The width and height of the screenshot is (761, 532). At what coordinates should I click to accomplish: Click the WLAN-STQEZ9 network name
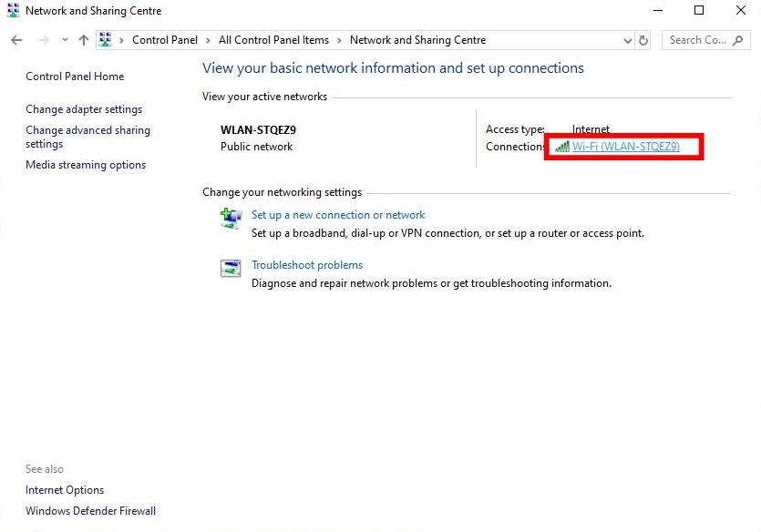pos(258,130)
